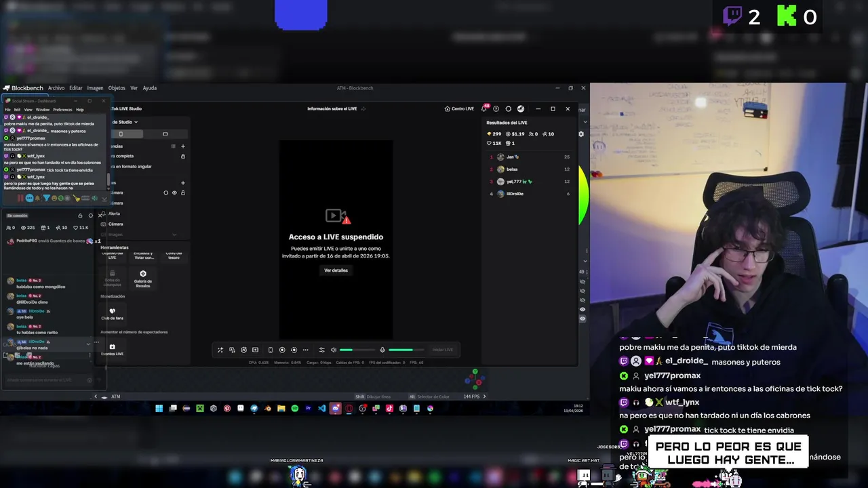Open the Imagen menu in Blockbench
The width and height of the screenshot is (868, 488).
pos(95,88)
